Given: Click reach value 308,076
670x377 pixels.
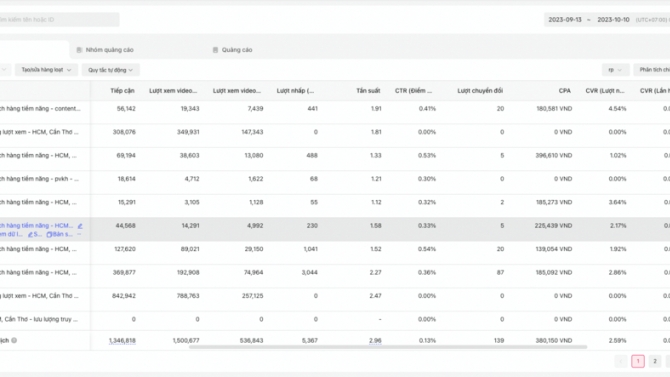Looking at the screenshot, I should tap(124, 132).
